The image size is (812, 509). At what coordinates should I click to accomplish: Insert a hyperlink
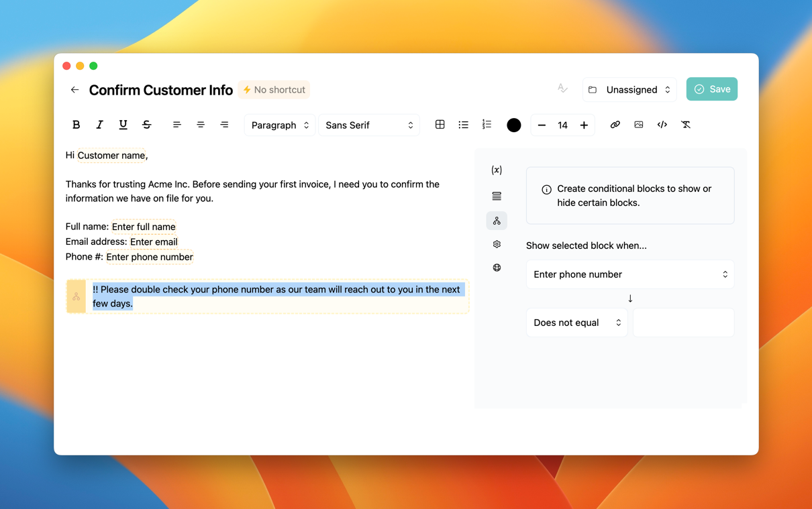[615, 125]
